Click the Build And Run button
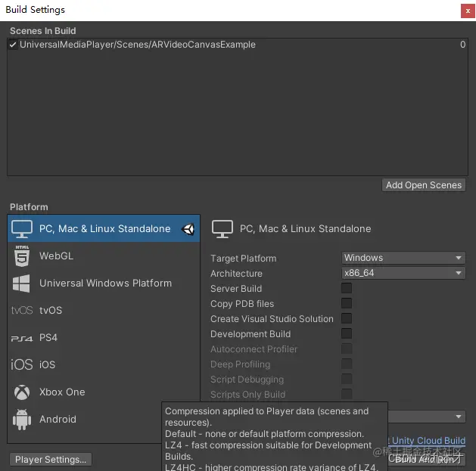Screen dimensions: 476x471 coord(427,459)
